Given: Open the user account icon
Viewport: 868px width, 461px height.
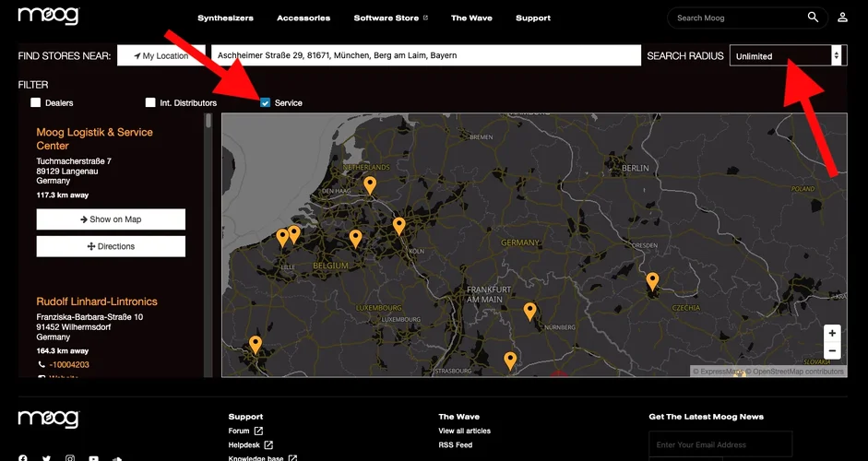Looking at the screenshot, I should click(842, 18).
